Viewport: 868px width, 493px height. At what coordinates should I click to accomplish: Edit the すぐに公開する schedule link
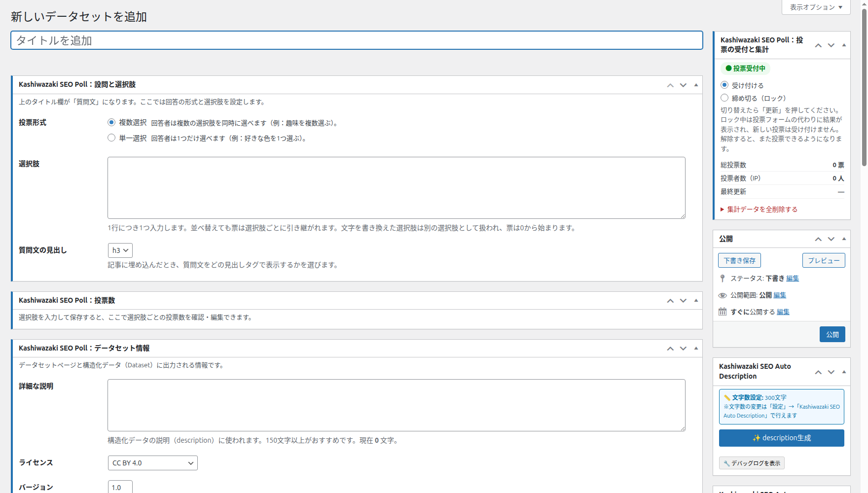coord(783,312)
